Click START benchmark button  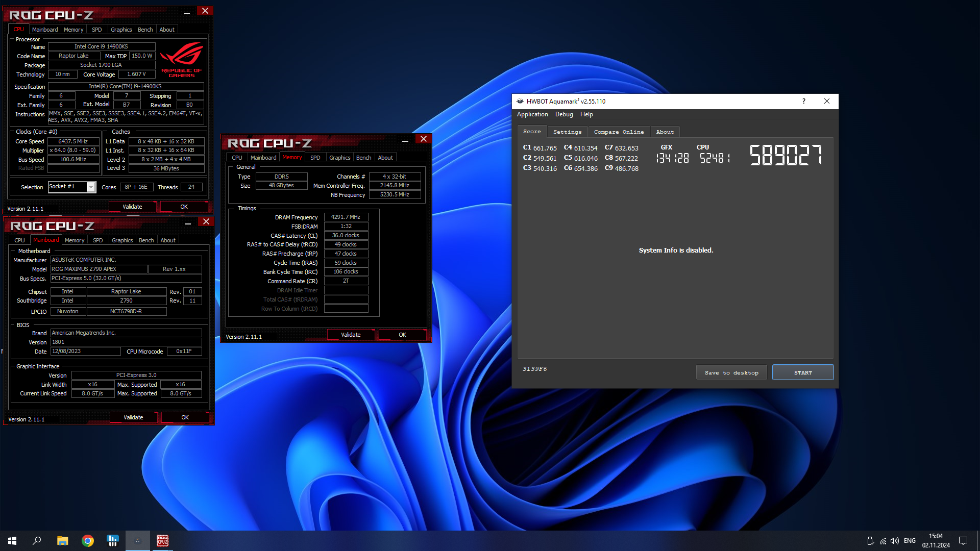point(803,372)
